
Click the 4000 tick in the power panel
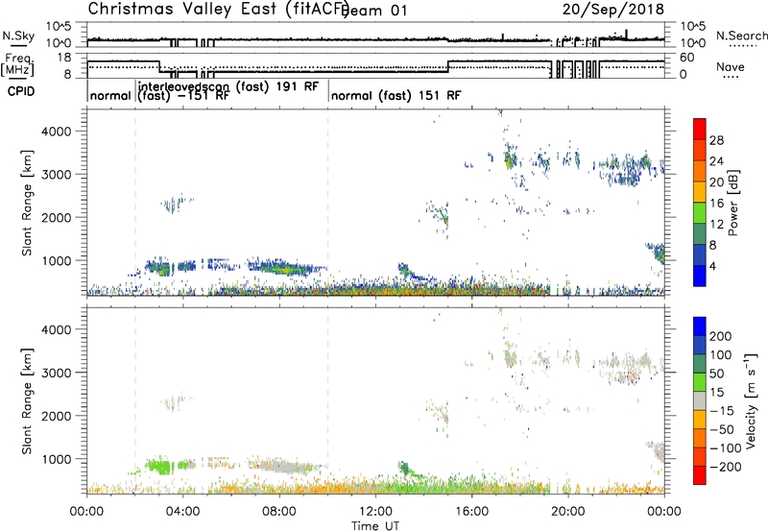(x=56, y=132)
